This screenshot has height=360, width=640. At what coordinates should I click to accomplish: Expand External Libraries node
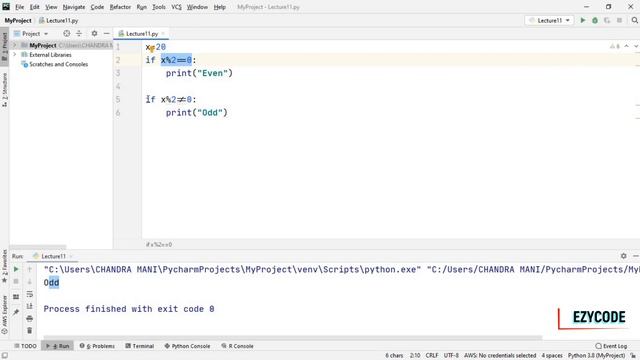pos(15,54)
